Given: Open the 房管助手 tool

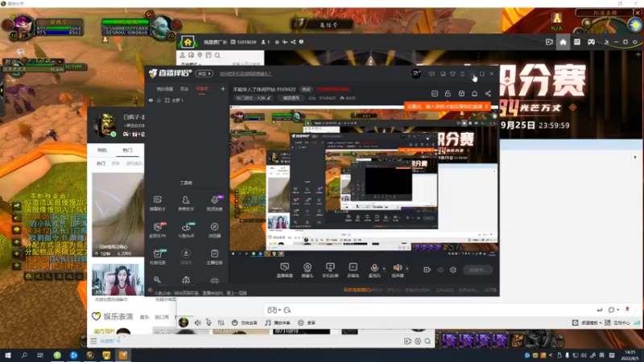Looking at the screenshot, I should (x=186, y=204).
